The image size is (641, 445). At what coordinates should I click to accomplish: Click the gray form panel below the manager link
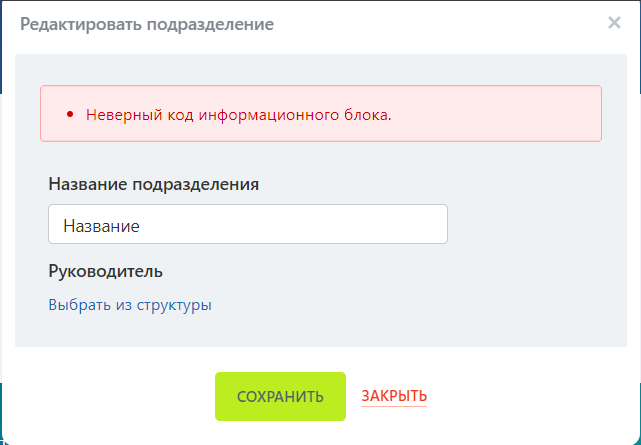pyautogui.click(x=320, y=332)
